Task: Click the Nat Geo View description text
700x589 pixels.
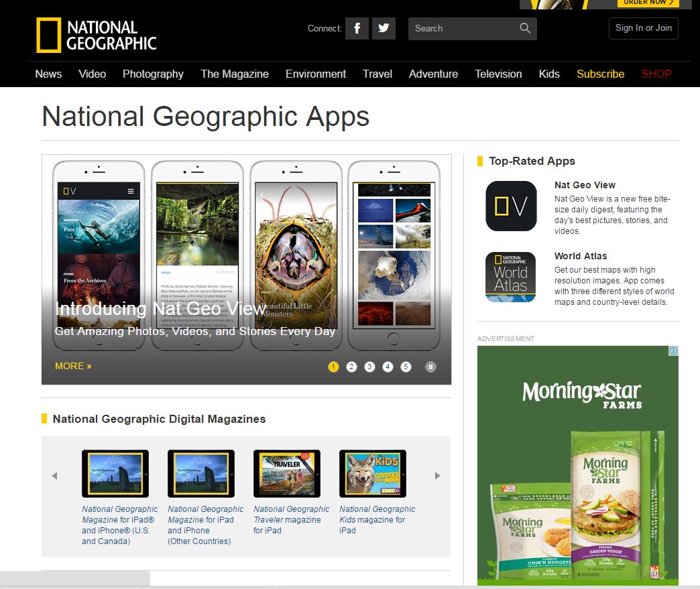Action: pyautogui.click(x=613, y=215)
